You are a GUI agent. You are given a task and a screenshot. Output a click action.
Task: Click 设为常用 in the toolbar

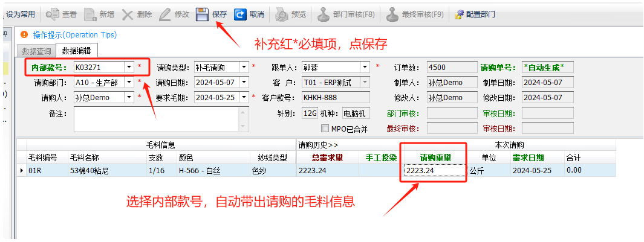20,14
